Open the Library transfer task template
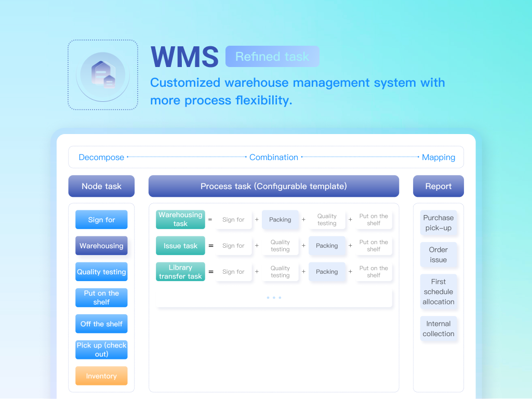The height and width of the screenshot is (399, 532). click(x=180, y=272)
